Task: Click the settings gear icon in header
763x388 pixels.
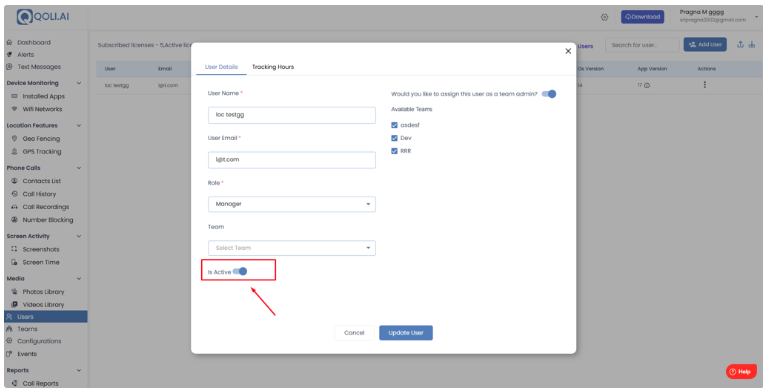Action: [604, 17]
